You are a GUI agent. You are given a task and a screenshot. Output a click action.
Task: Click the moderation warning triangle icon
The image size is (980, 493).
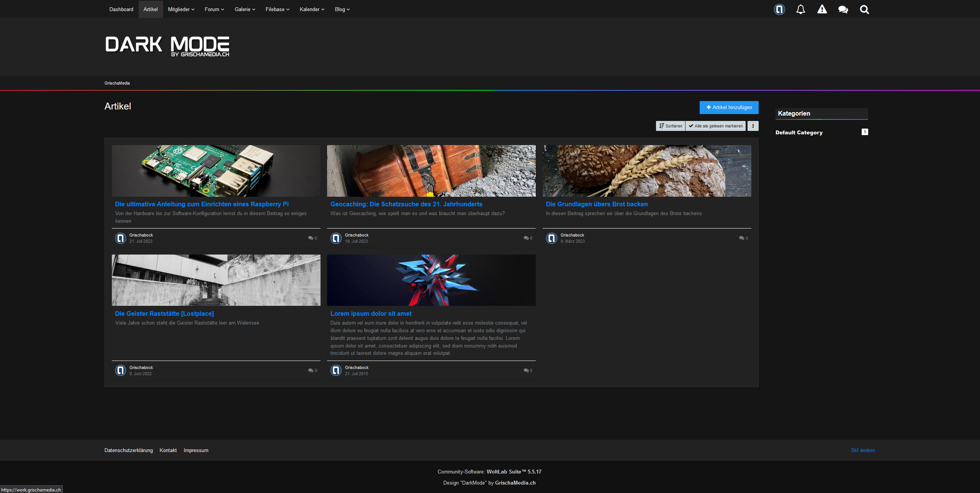(x=822, y=9)
